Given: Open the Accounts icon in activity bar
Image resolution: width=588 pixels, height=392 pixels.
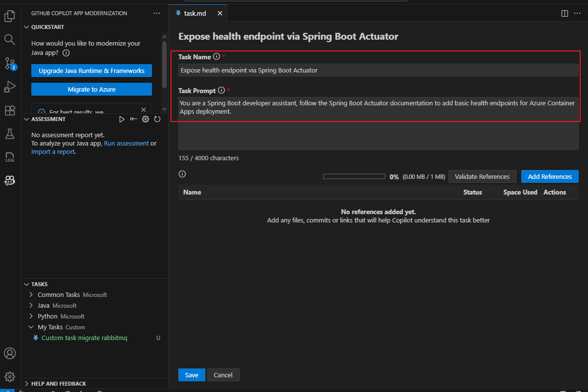Looking at the screenshot, I should [x=10, y=353].
